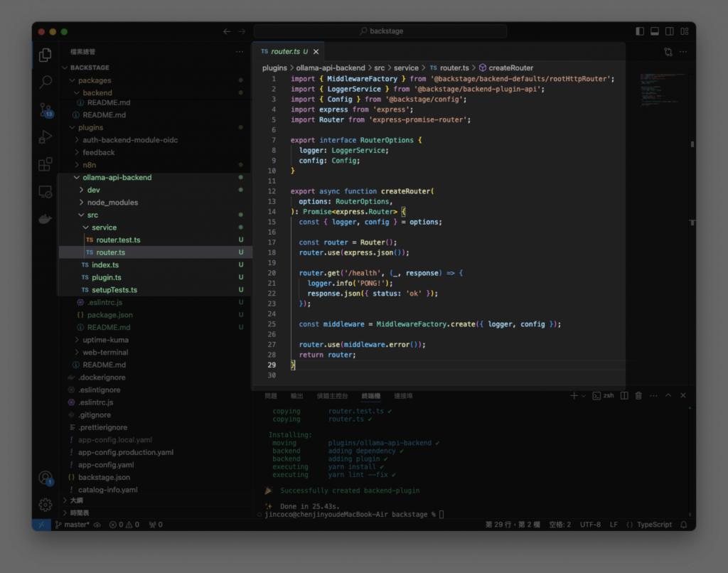Change LF end of line sequence
Screen dimensions: 728x573
(x=614, y=525)
